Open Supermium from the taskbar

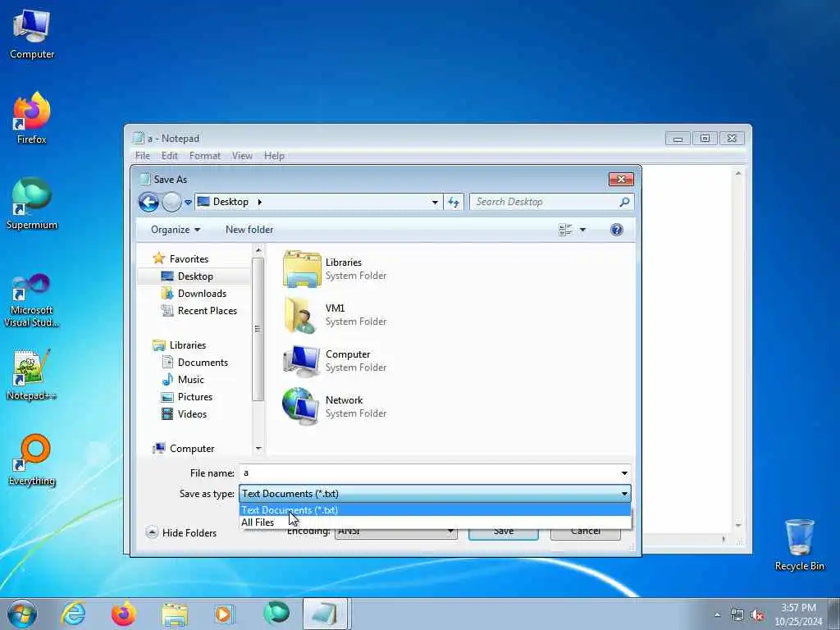pos(276,614)
